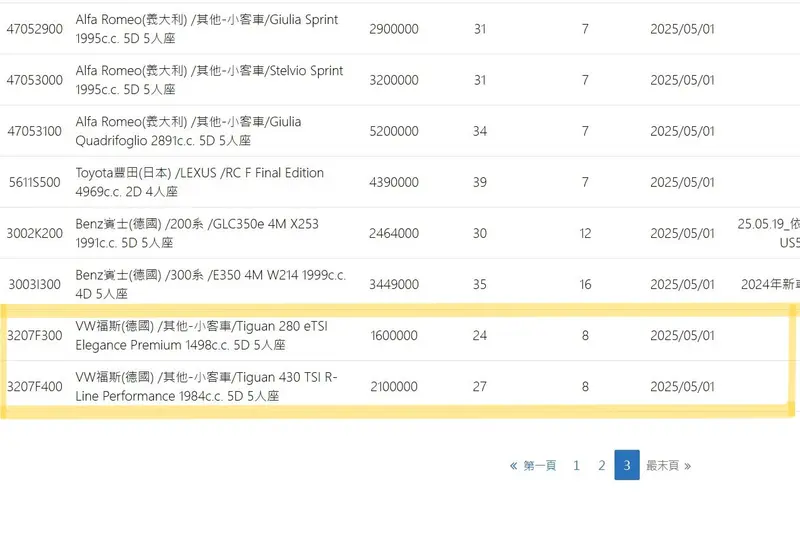Select code 3003I300 cell
The height and width of the screenshot is (533, 800).
click(x=35, y=284)
